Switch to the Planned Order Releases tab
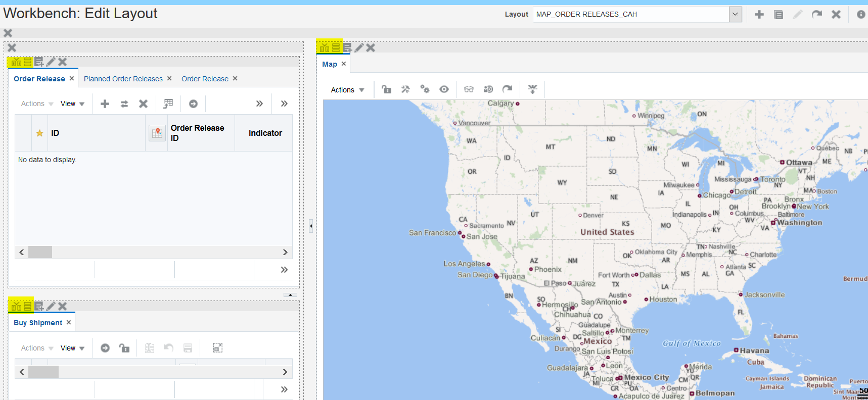The height and width of the screenshot is (400, 868). [123, 79]
